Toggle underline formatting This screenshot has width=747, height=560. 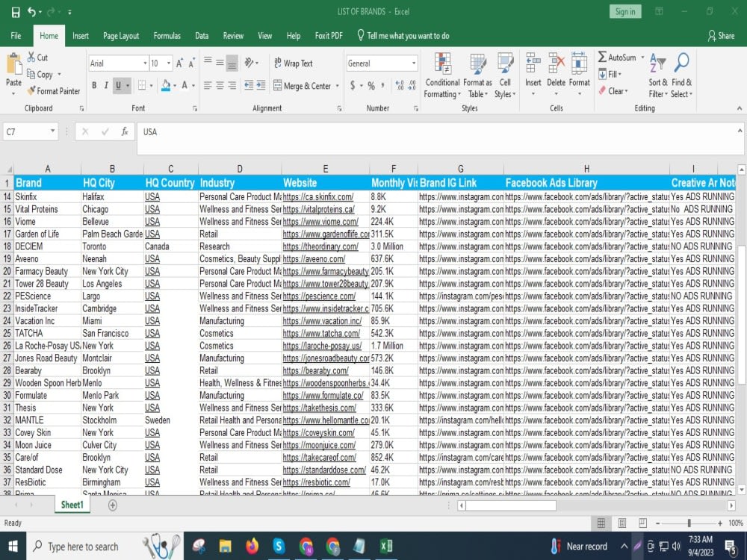120,86
